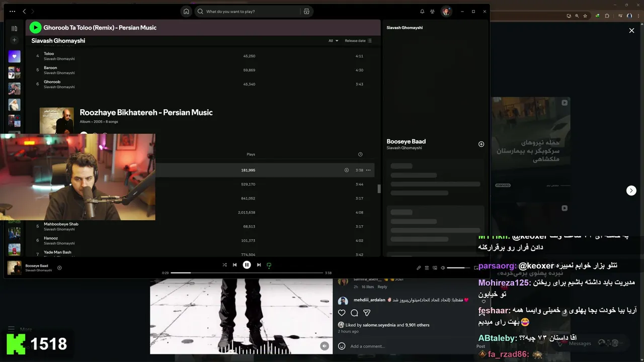Go forward with the Spotify forward arrow
Viewport: 644px width, 362px height.
pyautogui.click(x=33, y=11)
